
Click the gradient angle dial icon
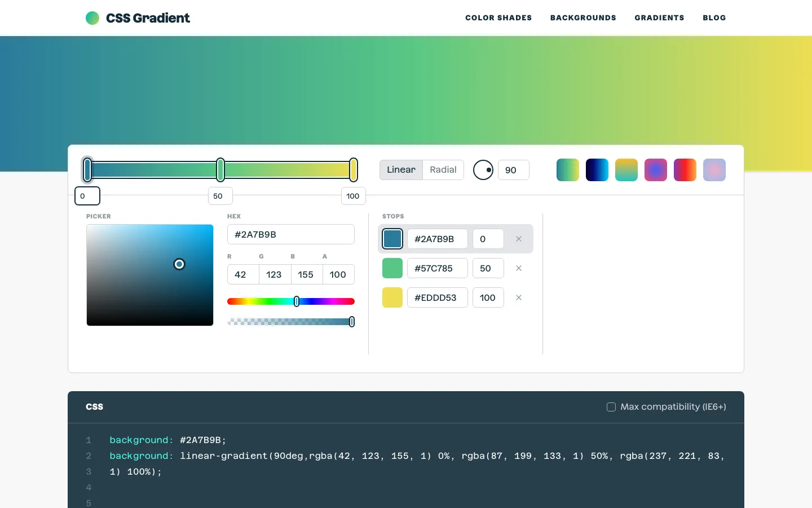click(483, 170)
